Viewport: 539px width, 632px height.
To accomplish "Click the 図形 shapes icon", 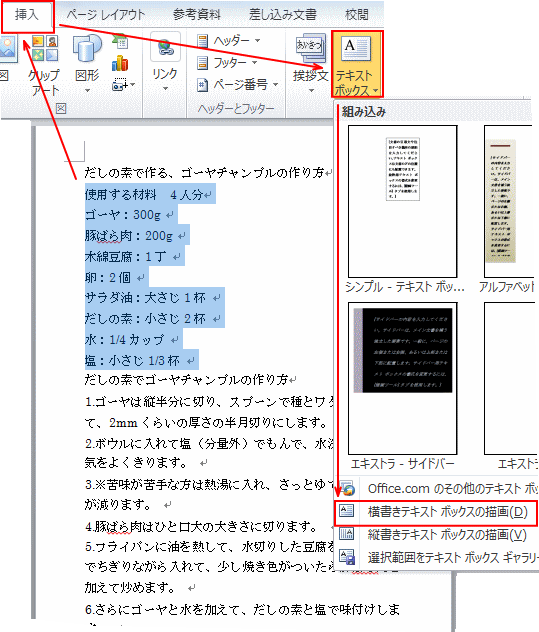I will (x=87, y=49).
